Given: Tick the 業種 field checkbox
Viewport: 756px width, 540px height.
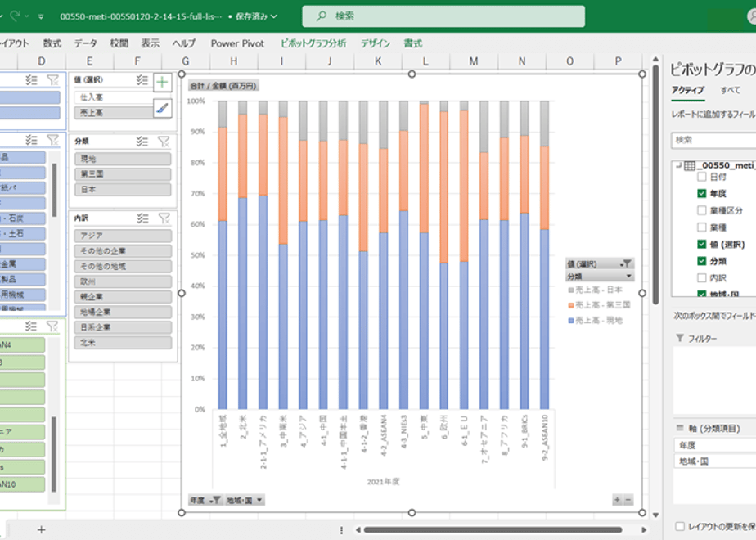Looking at the screenshot, I should pyautogui.click(x=702, y=227).
